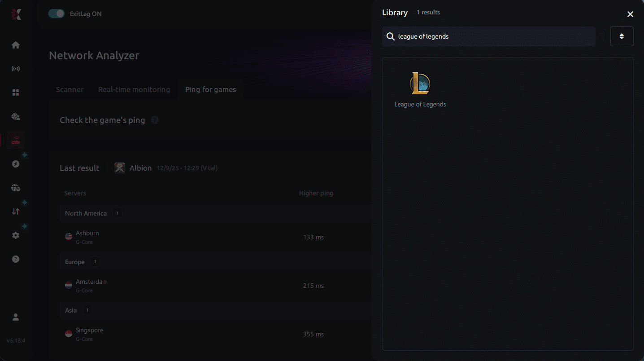Click the Ashburn US flag icon
Screen dimensions: 644x361
click(x=69, y=237)
